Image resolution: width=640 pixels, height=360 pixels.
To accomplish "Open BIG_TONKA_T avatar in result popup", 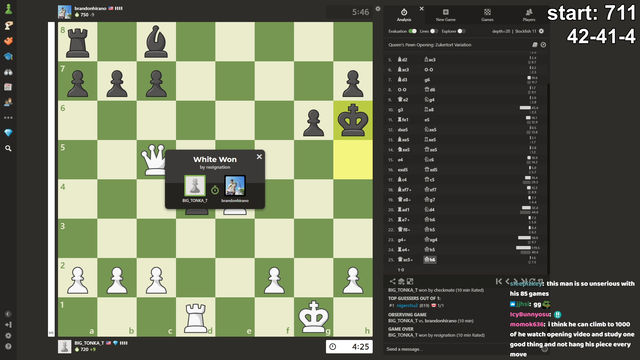I will pos(195,186).
